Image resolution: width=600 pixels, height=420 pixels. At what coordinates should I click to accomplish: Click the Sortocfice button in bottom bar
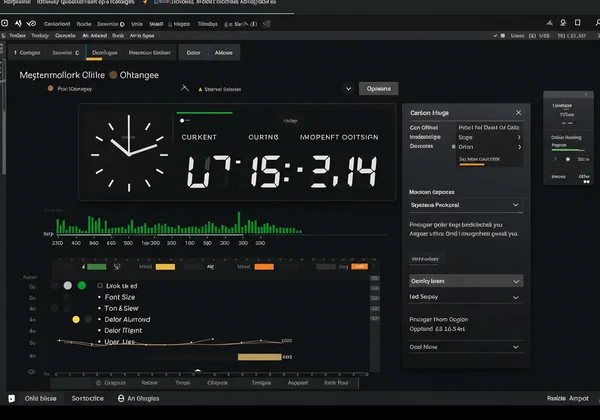point(88,398)
